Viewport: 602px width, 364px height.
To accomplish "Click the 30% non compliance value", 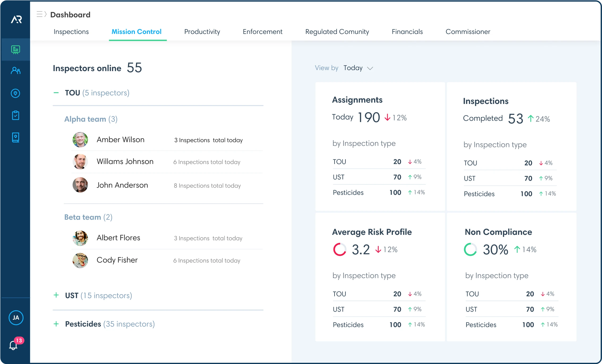I will click(x=496, y=249).
